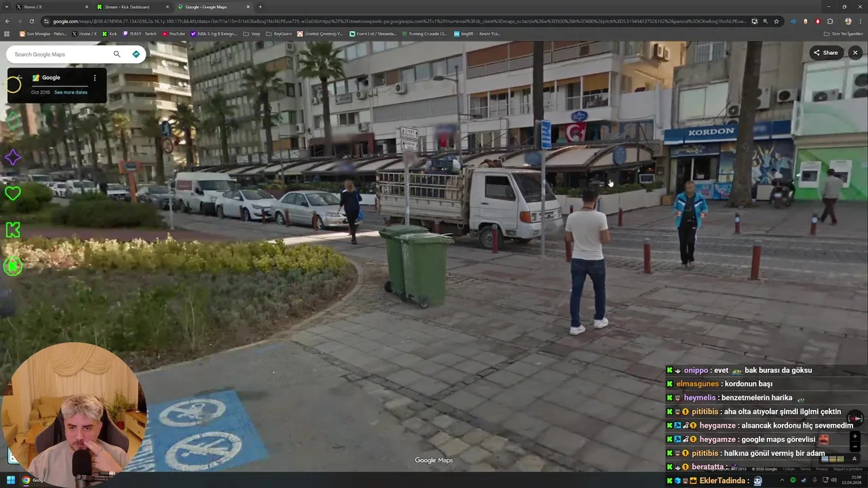Click the purple star overlay icon

pos(13,157)
